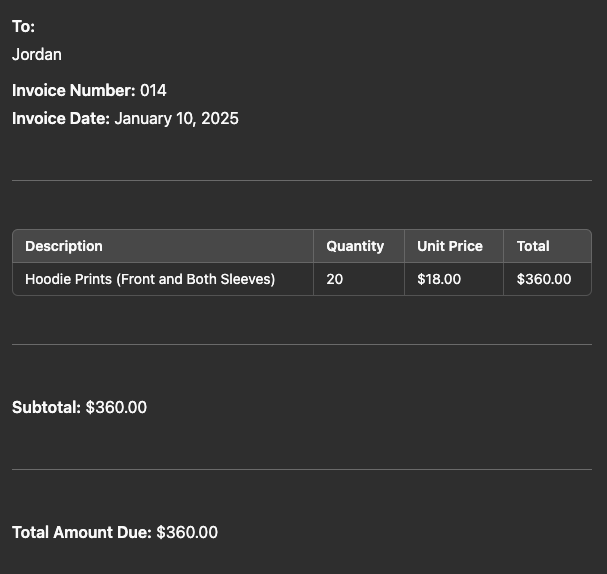This screenshot has width=607, height=574.
Task: Click the divider line above Subtotal
Action: pyautogui.click(x=302, y=344)
